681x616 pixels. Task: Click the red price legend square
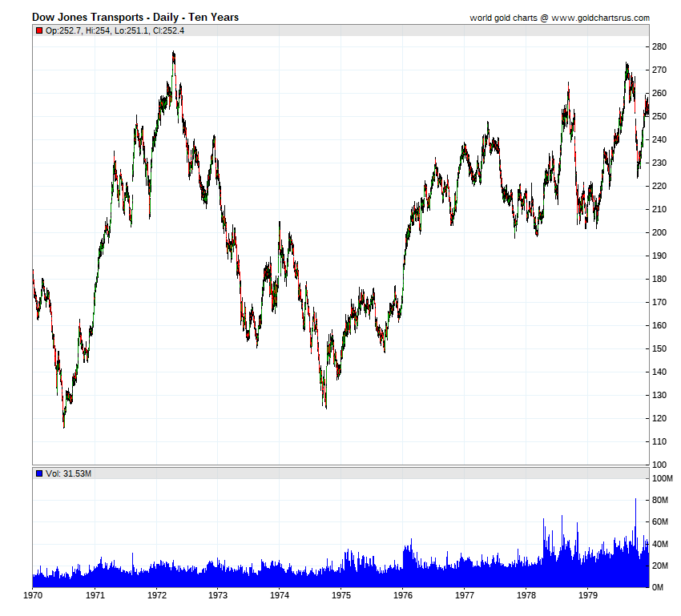(39, 30)
